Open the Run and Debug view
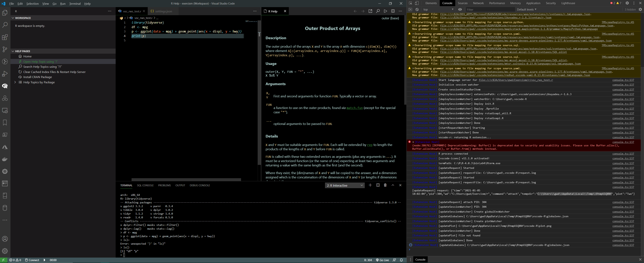Screen dimensions: 644x263 [5, 74]
